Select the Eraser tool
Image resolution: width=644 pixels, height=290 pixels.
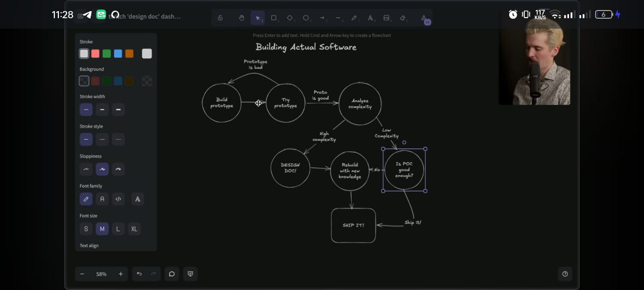(403, 18)
